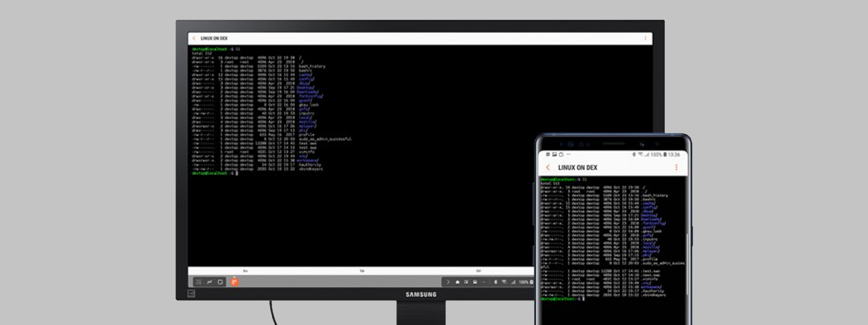Click the Wi-Fi icon in DeX tray
Image resolution: width=868 pixels, height=325 pixels.
[504, 282]
